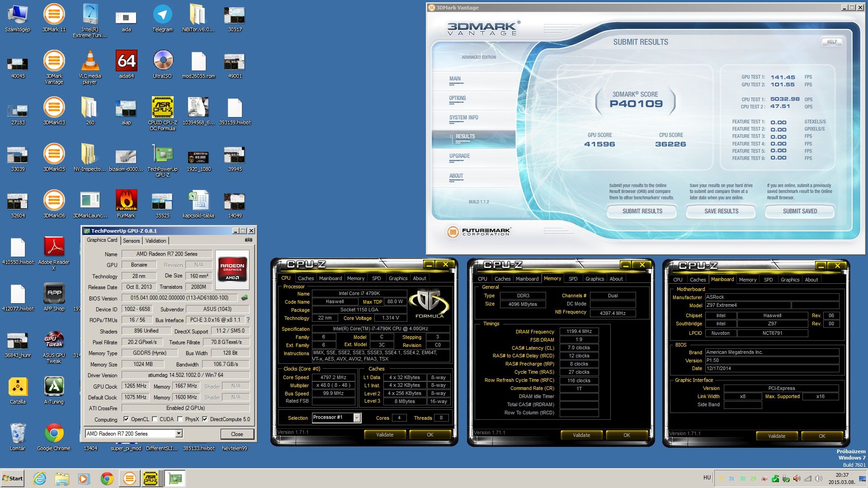868x488 pixels.
Task: Switch to the Sensors tab in GPU-Z
Action: (x=132, y=241)
